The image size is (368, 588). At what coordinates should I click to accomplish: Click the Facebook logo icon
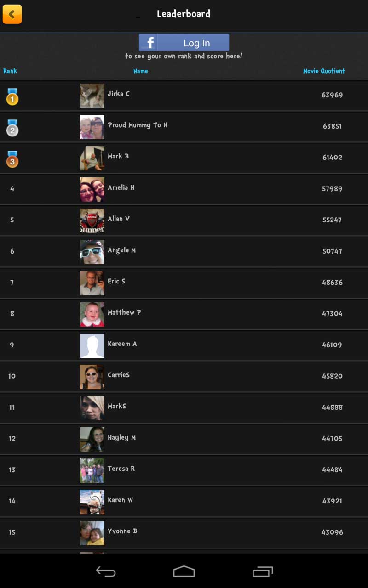[148, 42]
